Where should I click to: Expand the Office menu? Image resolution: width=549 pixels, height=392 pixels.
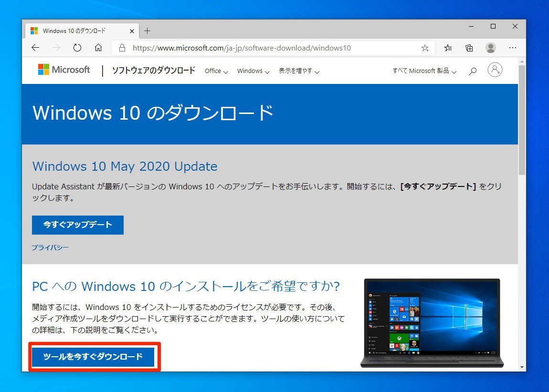(x=216, y=71)
